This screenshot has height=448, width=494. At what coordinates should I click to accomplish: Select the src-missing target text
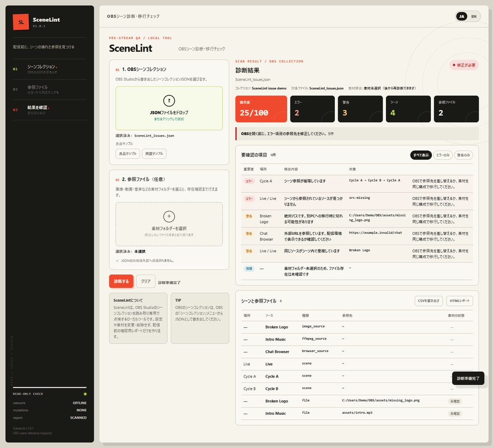pos(359,198)
